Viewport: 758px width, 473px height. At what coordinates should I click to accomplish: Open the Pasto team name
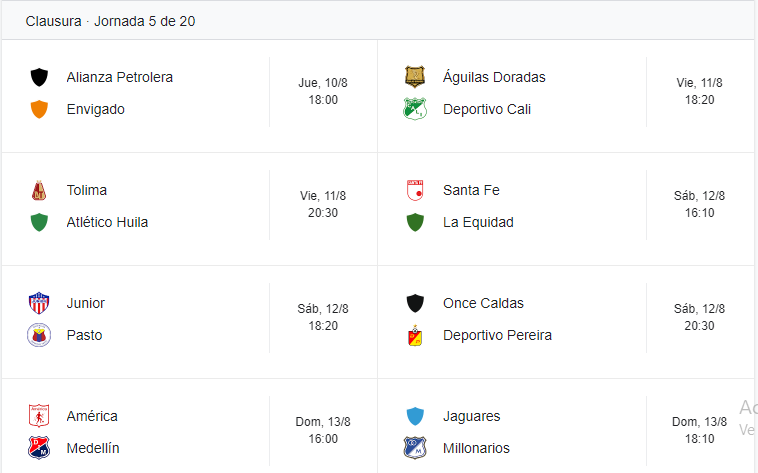pos(84,335)
